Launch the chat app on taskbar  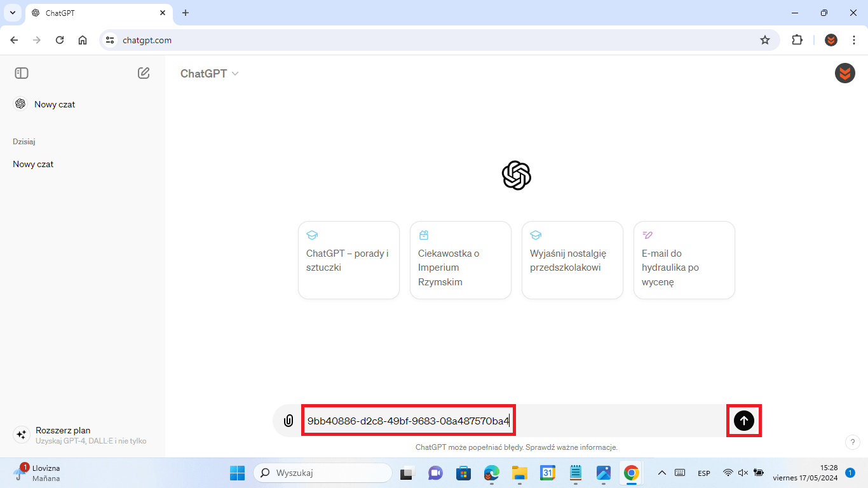[x=435, y=473]
